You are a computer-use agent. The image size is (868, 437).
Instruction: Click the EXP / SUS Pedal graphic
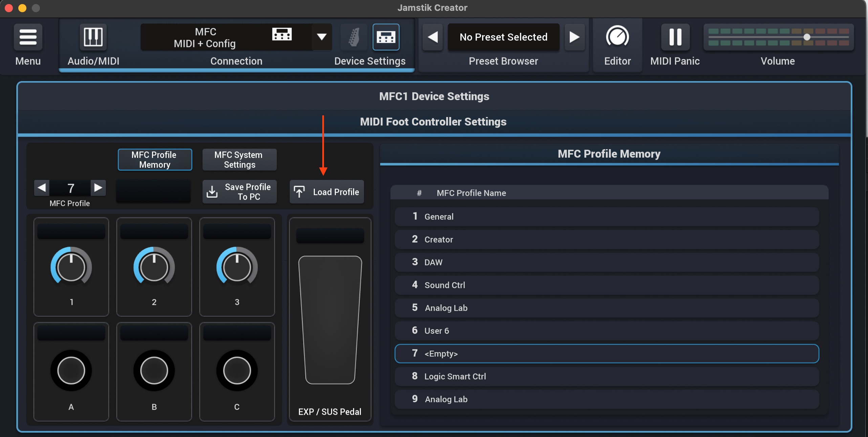[x=330, y=320]
